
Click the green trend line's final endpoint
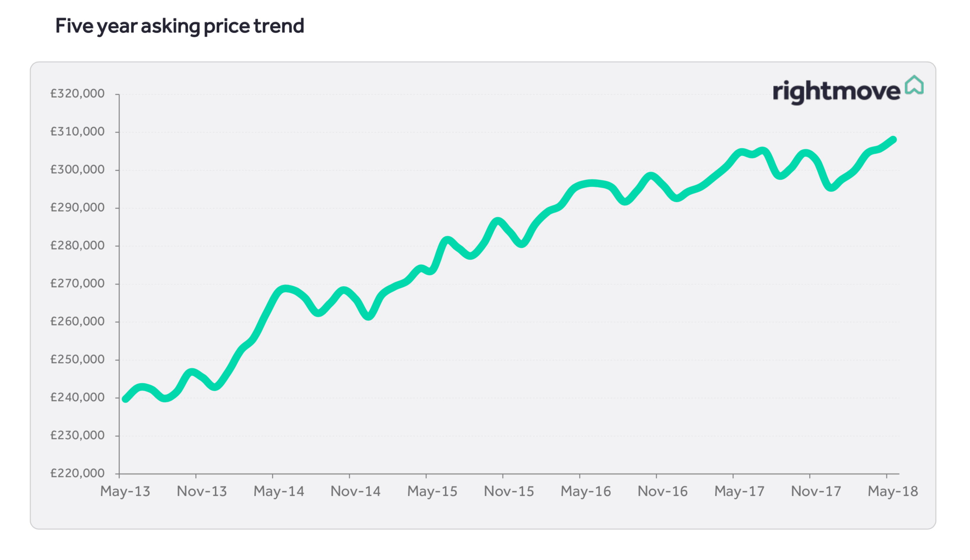click(893, 139)
